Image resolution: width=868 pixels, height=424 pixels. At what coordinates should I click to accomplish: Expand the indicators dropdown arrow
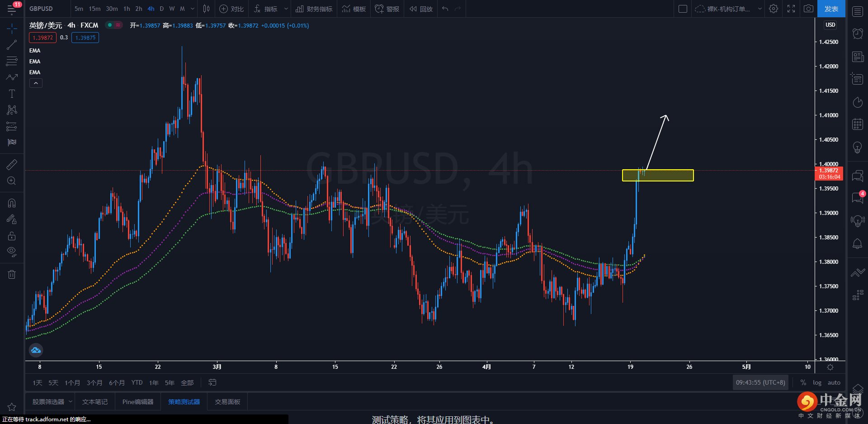tap(286, 9)
